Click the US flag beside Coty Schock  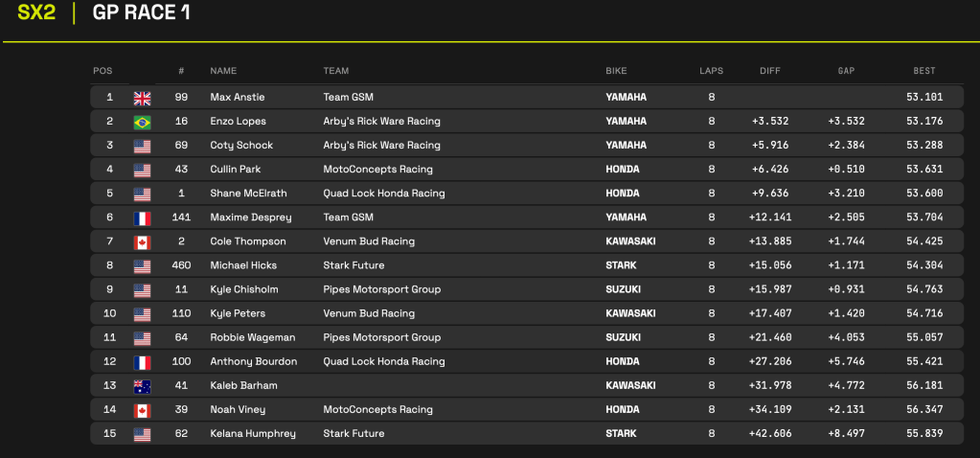142,146
